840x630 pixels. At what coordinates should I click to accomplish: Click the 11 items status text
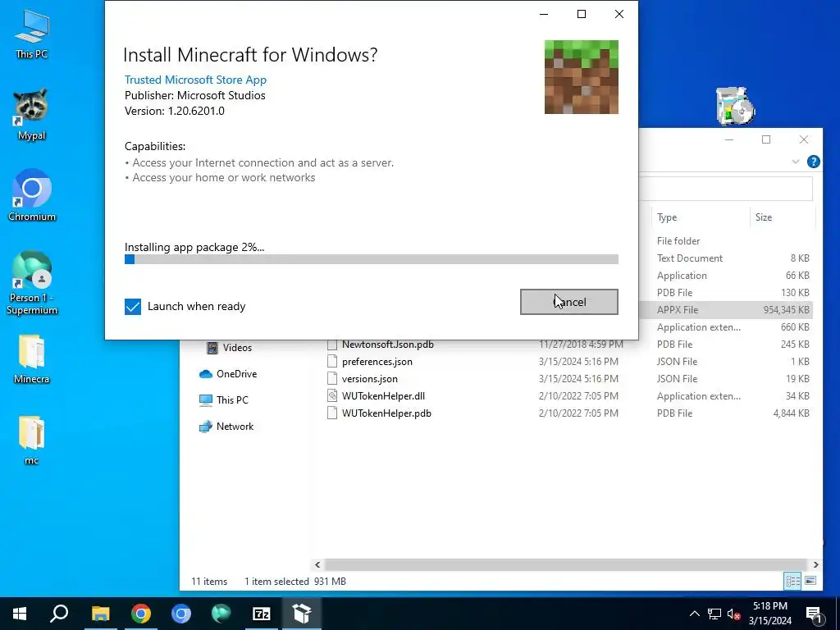209,582
